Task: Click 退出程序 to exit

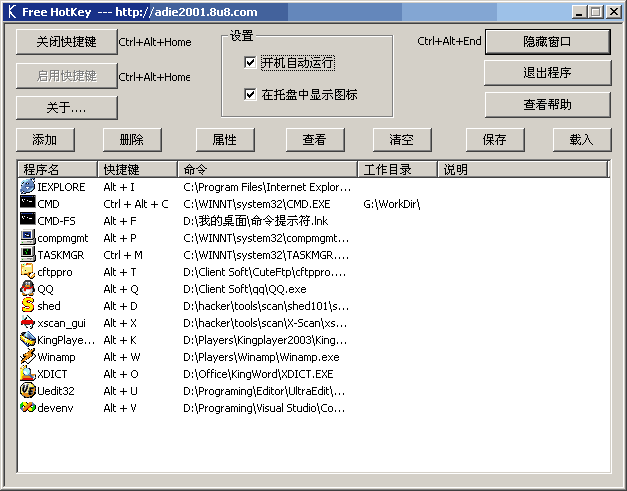Action: tap(547, 73)
